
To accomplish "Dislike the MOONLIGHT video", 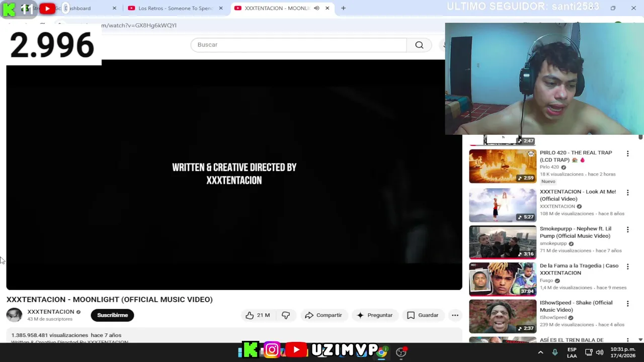I will pos(286,315).
